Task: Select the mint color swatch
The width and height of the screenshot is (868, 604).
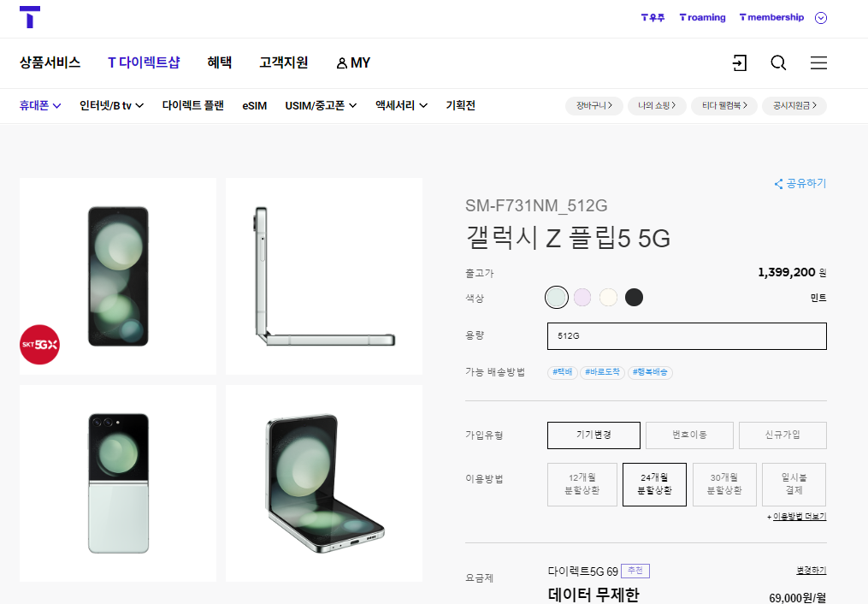Action: pyautogui.click(x=557, y=297)
